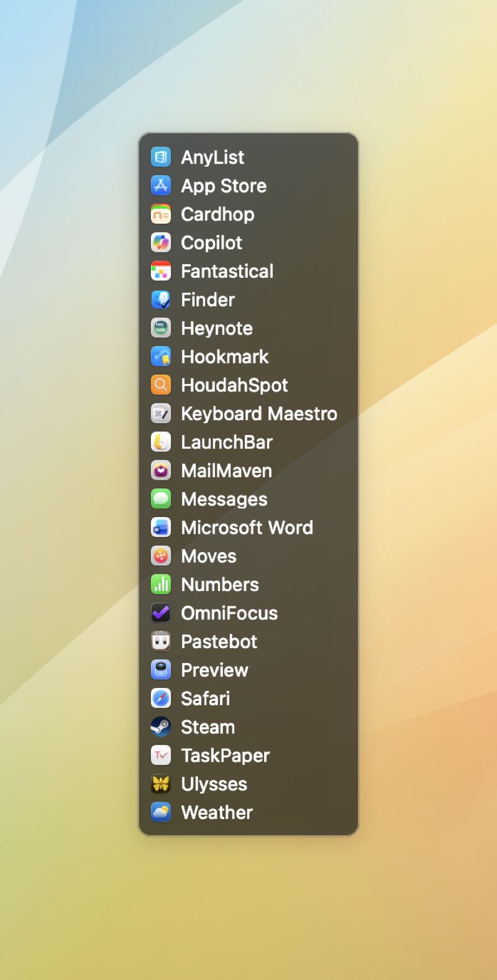The height and width of the screenshot is (980, 497).
Task: Choose the TaskPaper label
Action: pos(225,756)
